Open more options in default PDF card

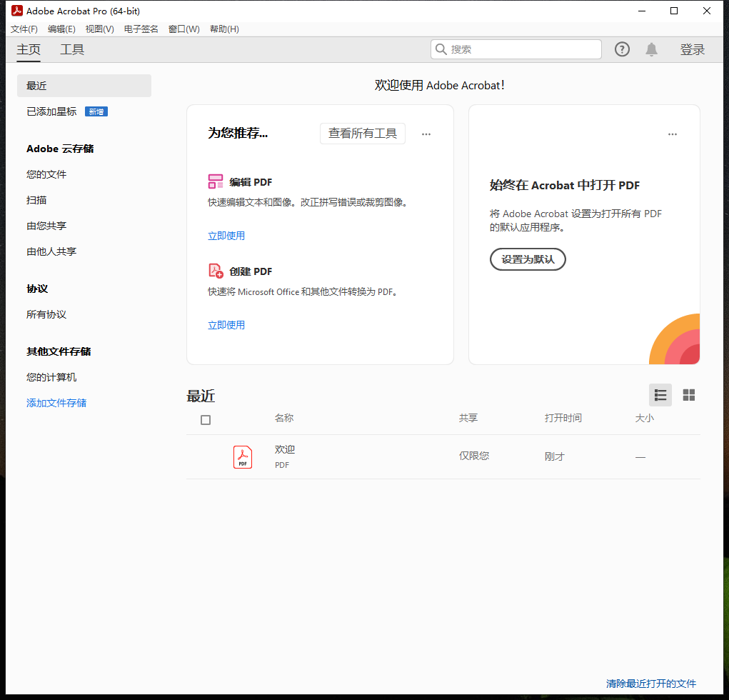(673, 134)
